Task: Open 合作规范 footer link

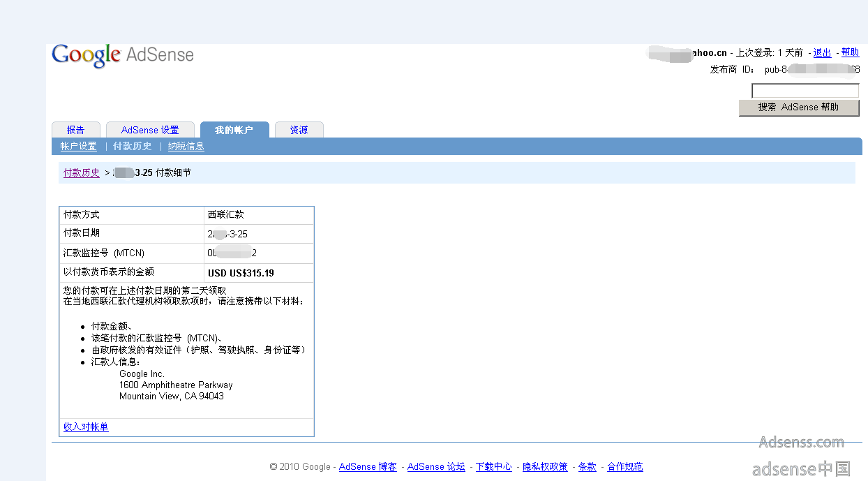Action: click(x=625, y=467)
